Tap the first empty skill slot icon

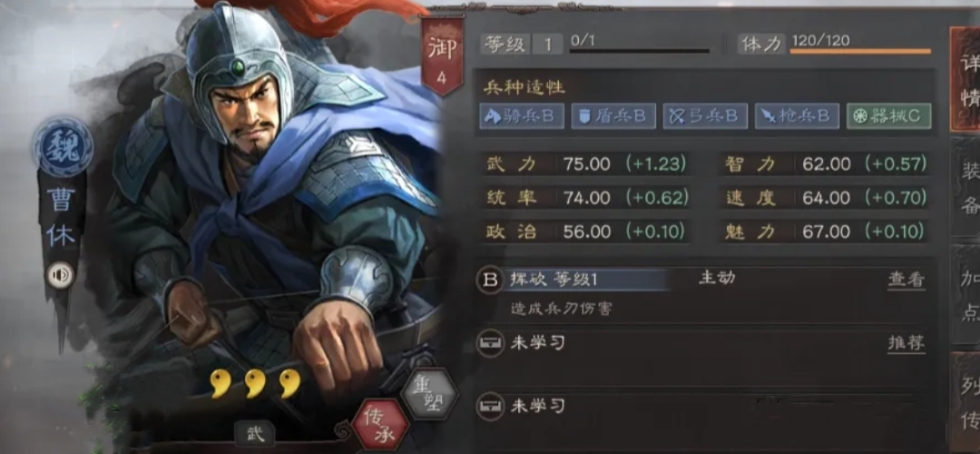tap(491, 342)
